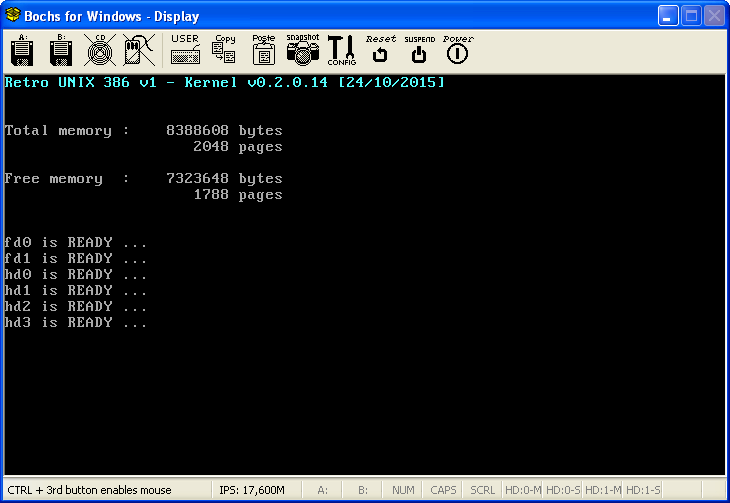Open the CONFIG tools button
This screenshot has width=730, height=503.
[x=341, y=50]
